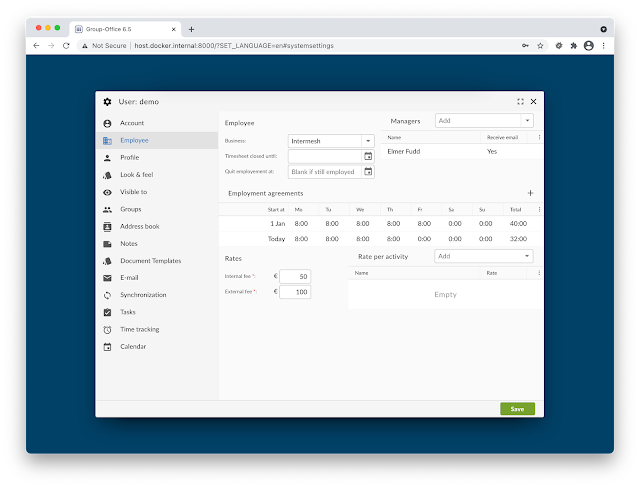Click the Rate column header
The width and height of the screenshot is (640, 488).
(491, 273)
